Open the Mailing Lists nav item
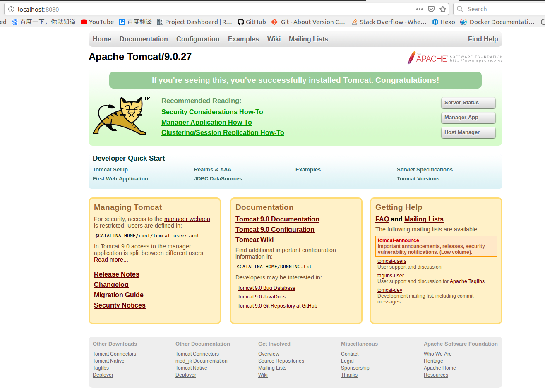This screenshot has width=545, height=392. coord(308,39)
